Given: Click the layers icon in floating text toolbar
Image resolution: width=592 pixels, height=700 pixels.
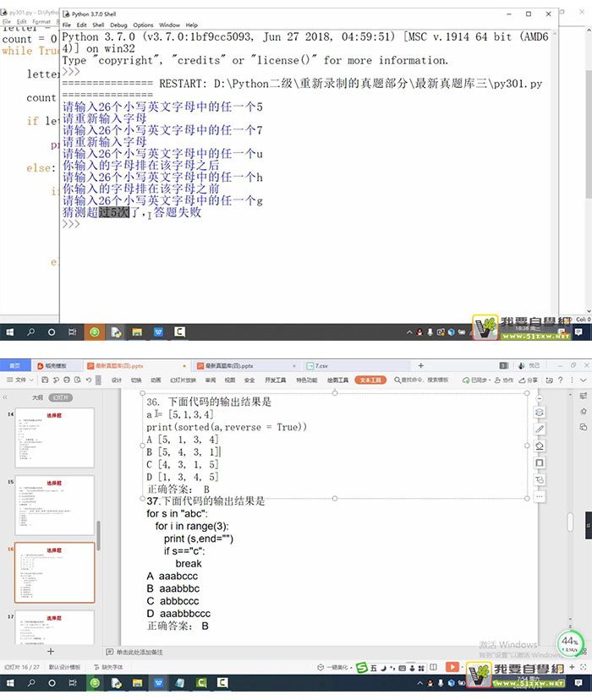Looking at the screenshot, I should pos(540,413).
